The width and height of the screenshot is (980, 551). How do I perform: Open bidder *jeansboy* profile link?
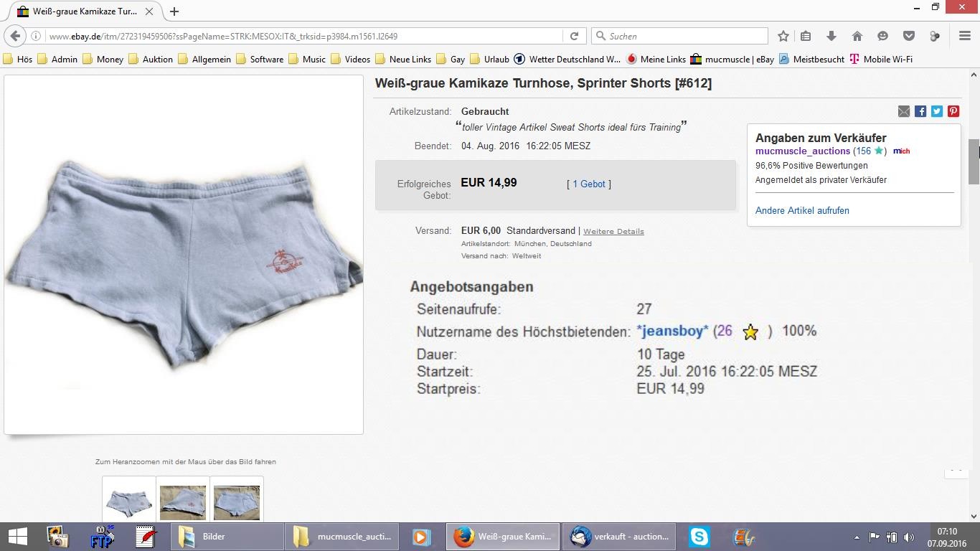[x=672, y=331]
